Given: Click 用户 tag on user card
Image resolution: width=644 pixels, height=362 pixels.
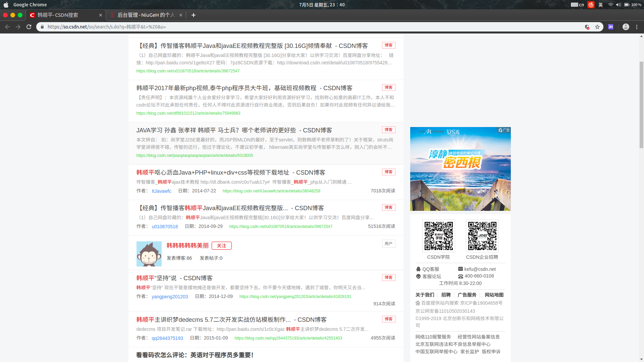Looking at the screenshot, I should 388,244.
